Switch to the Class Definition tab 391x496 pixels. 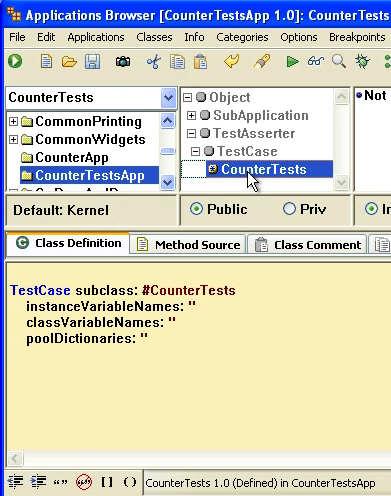68,243
